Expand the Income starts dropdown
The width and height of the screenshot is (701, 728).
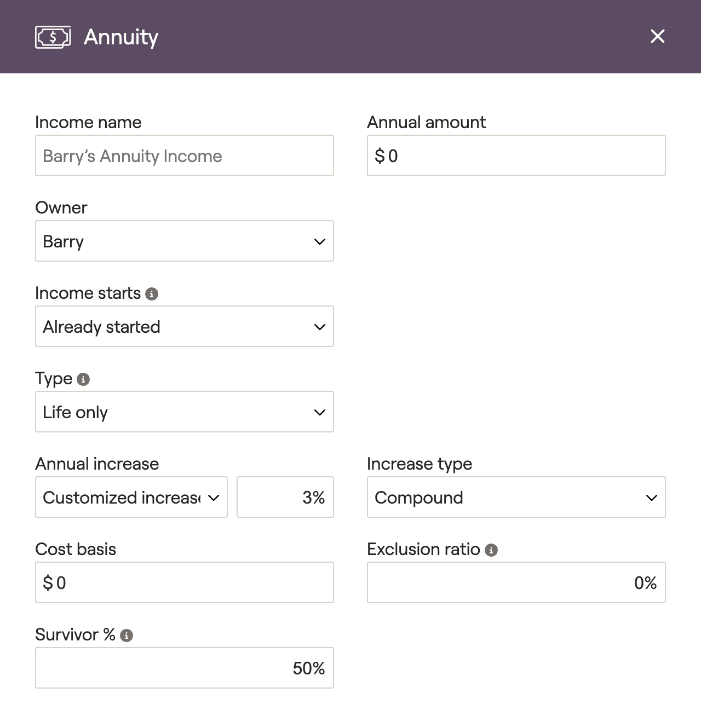click(185, 326)
